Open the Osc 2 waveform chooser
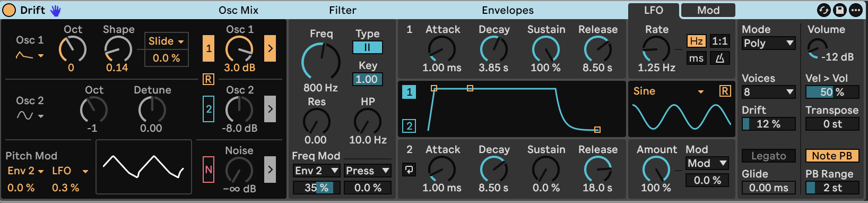 (30, 115)
